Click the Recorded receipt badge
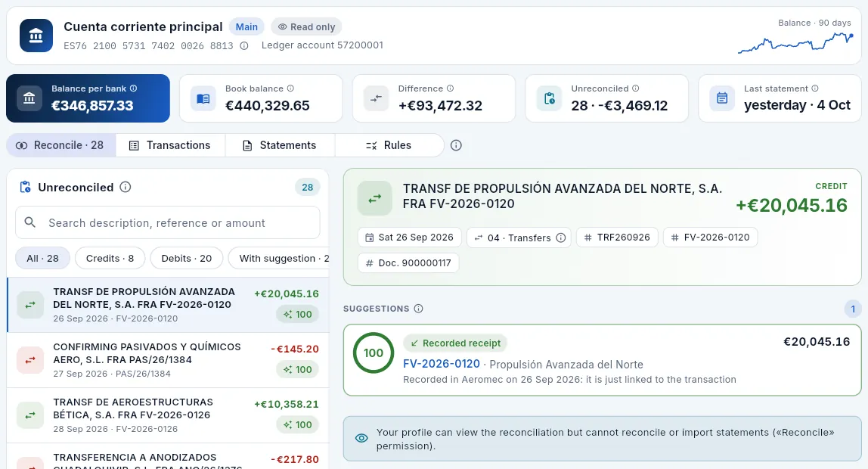 pyautogui.click(x=455, y=343)
